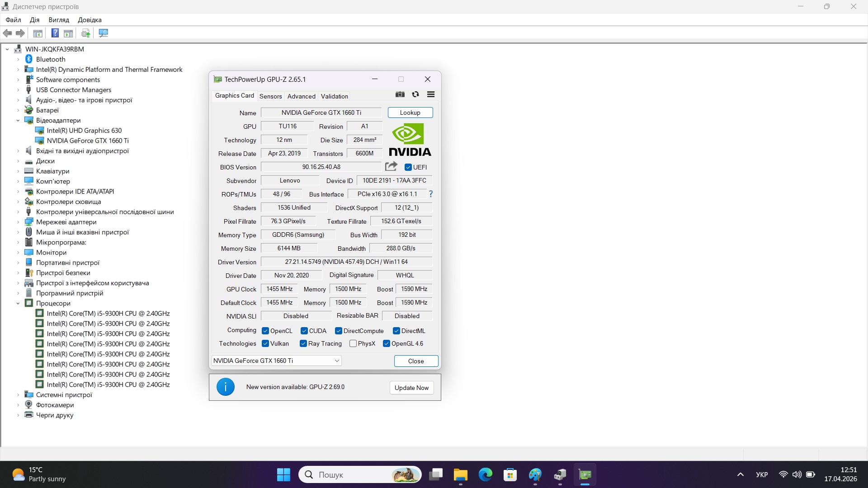The width and height of the screenshot is (868, 488).
Task: Toggle the Ray Tracing checkbox
Action: click(303, 343)
